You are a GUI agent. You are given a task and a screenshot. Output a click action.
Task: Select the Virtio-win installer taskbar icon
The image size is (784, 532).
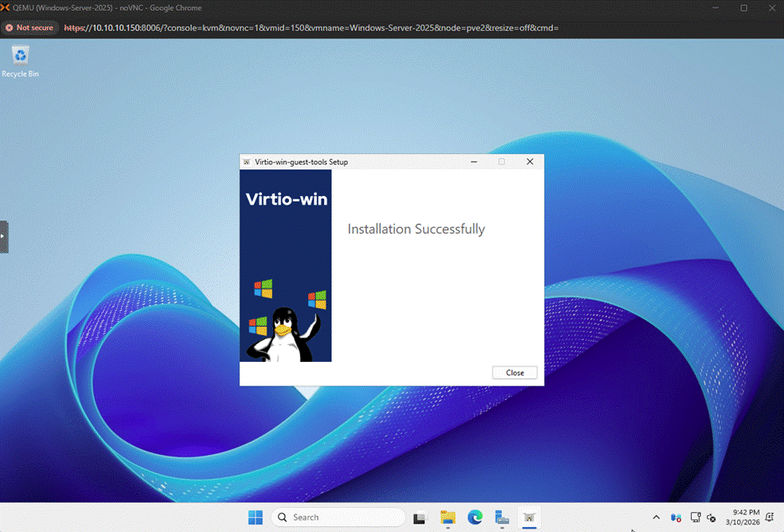529,517
